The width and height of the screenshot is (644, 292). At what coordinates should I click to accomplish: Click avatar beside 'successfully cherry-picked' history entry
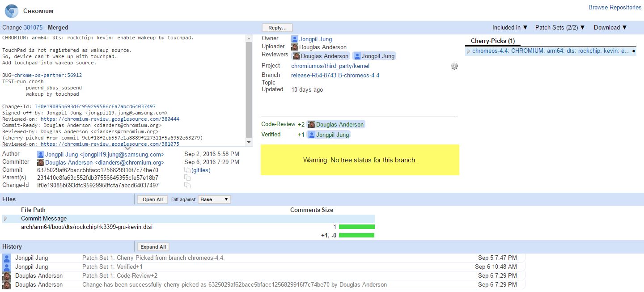pos(7,285)
